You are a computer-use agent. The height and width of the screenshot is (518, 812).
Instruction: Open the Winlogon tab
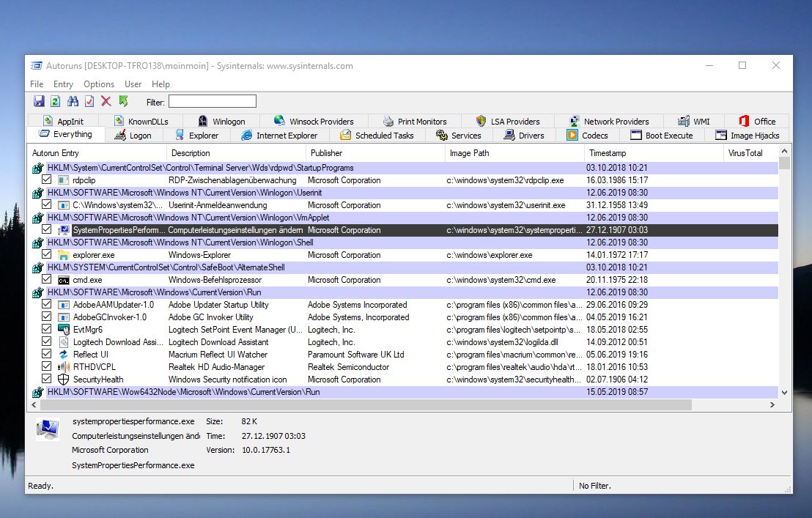pos(221,122)
